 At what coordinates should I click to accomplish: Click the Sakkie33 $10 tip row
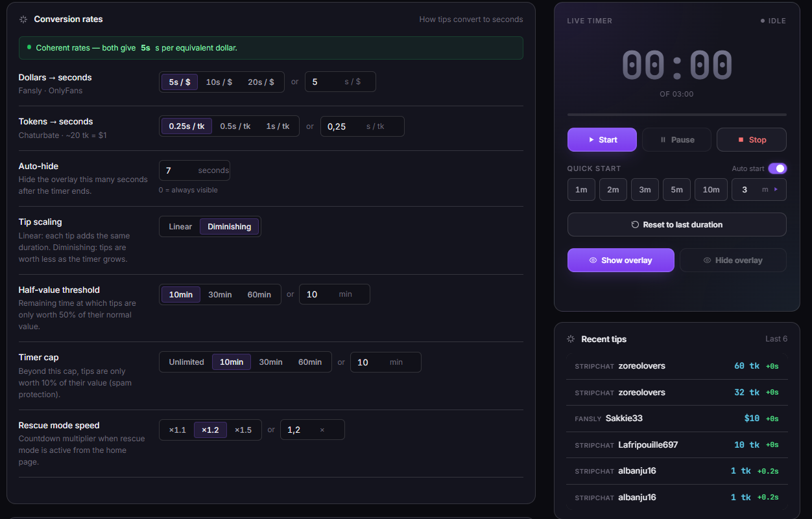(677, 419)
